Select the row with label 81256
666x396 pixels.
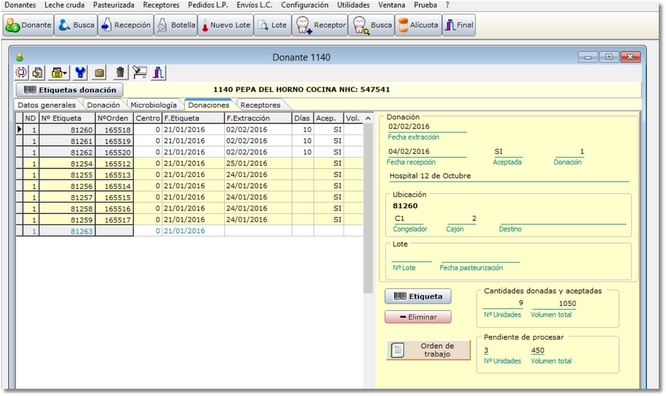189,186
